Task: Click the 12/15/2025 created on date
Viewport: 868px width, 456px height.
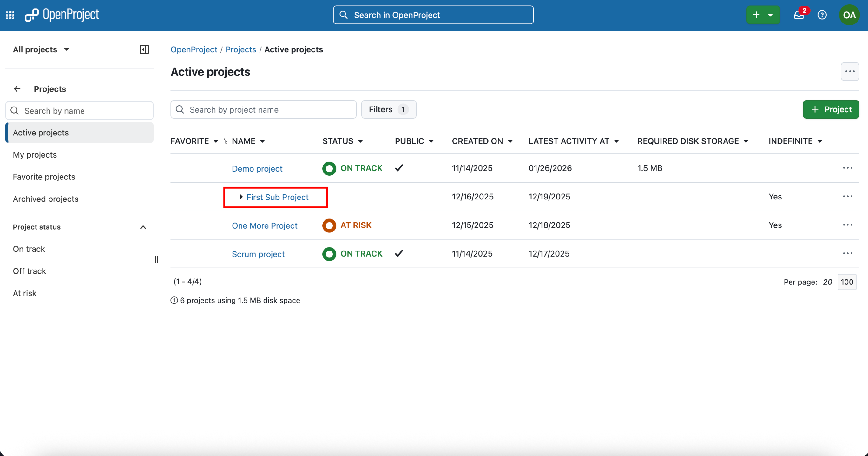Action: (472, 225)
